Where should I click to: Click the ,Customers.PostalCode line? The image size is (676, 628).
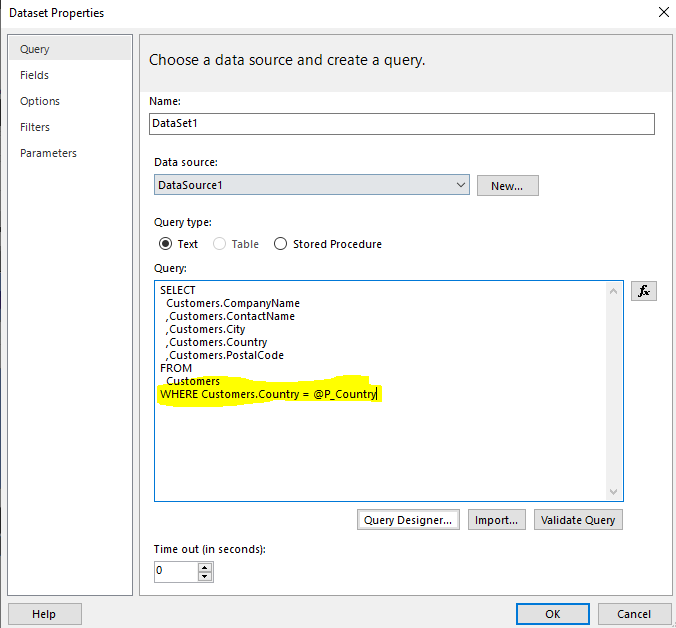225,355
